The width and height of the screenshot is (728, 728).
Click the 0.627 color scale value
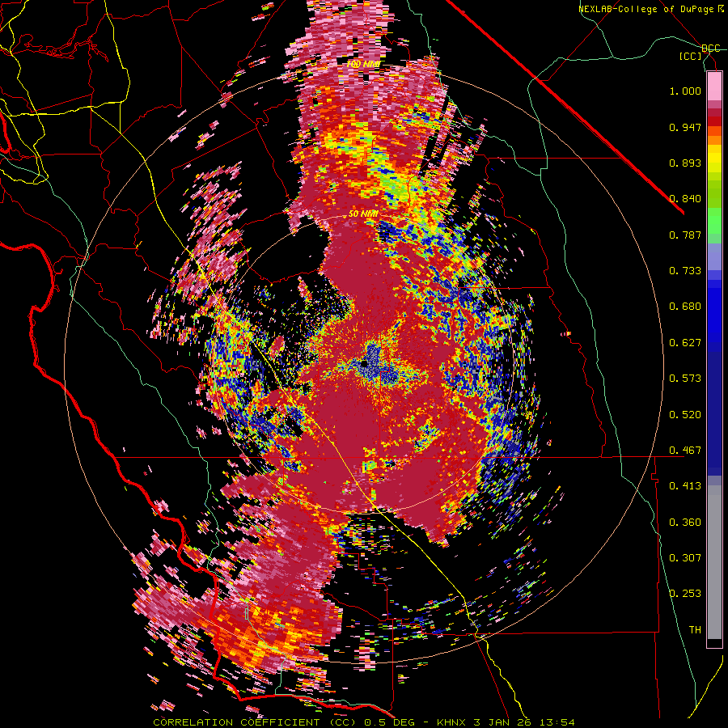685,343
